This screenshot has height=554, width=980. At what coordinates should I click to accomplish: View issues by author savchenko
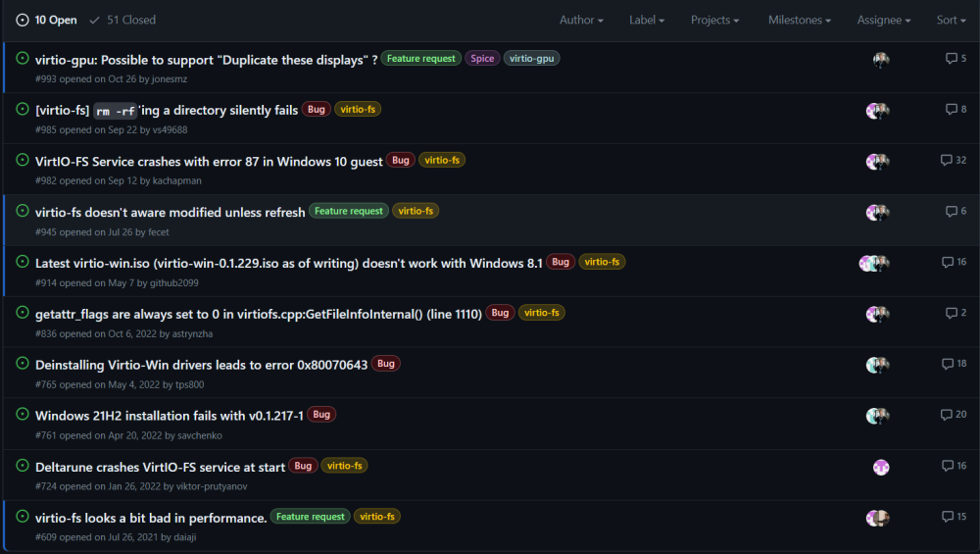200,435
